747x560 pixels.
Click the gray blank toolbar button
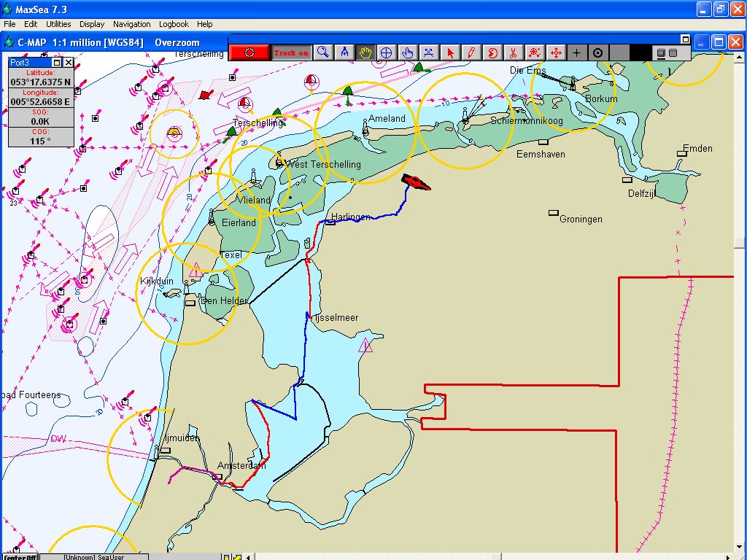[619, 52]
